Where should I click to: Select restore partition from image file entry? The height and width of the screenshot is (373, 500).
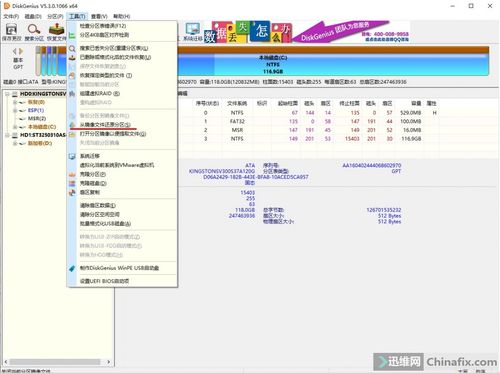coord(105,125)
